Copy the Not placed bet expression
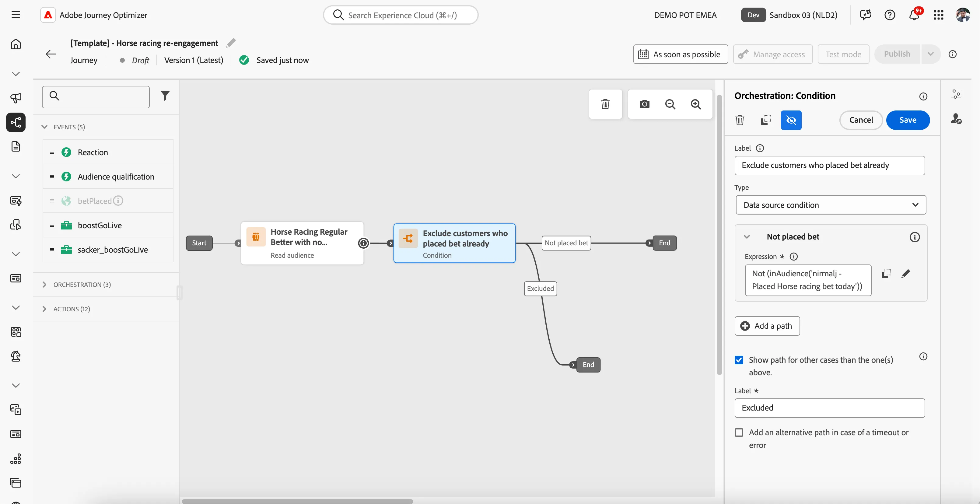This screenshot has width=980, height=504. [886, 274]
